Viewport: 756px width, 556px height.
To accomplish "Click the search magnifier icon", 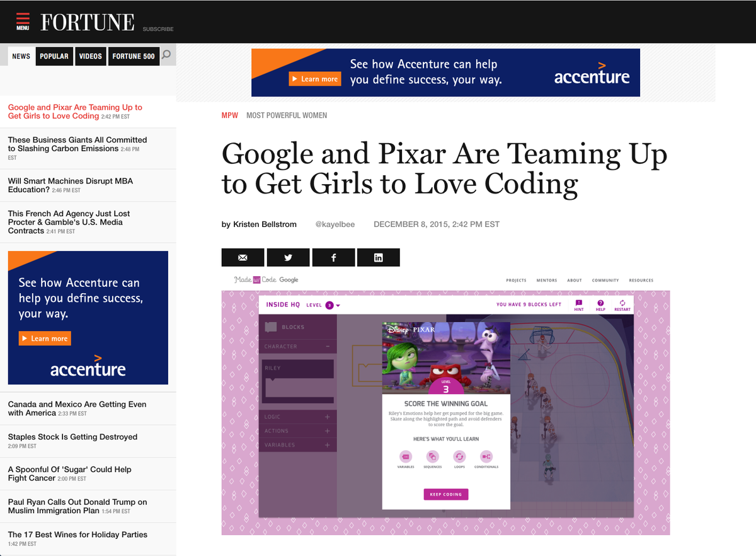I will coord(166,55).
